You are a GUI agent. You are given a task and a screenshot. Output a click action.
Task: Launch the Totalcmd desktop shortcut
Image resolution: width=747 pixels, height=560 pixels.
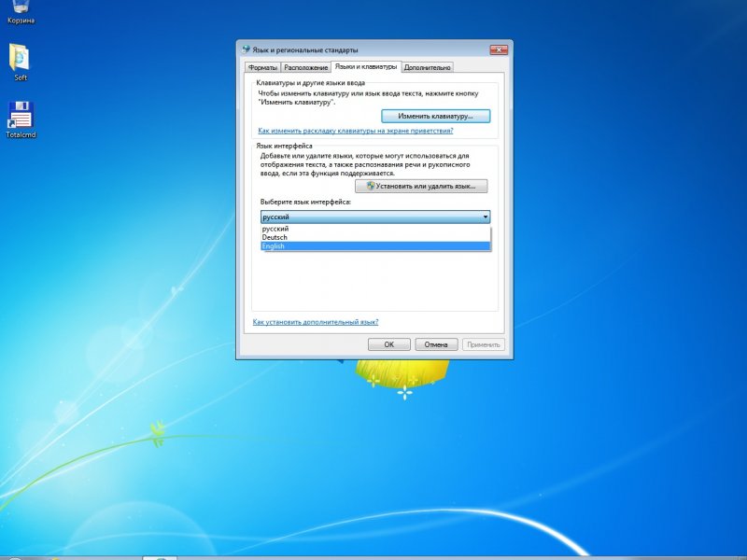click(x=21, y=119)
